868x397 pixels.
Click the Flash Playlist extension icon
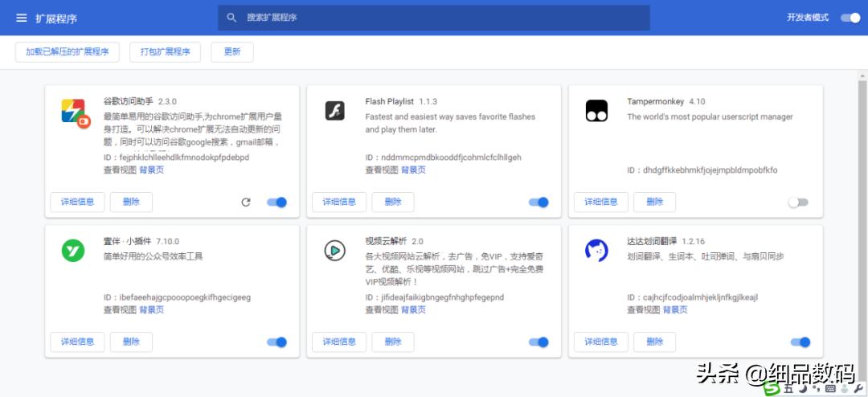(335, 111)
